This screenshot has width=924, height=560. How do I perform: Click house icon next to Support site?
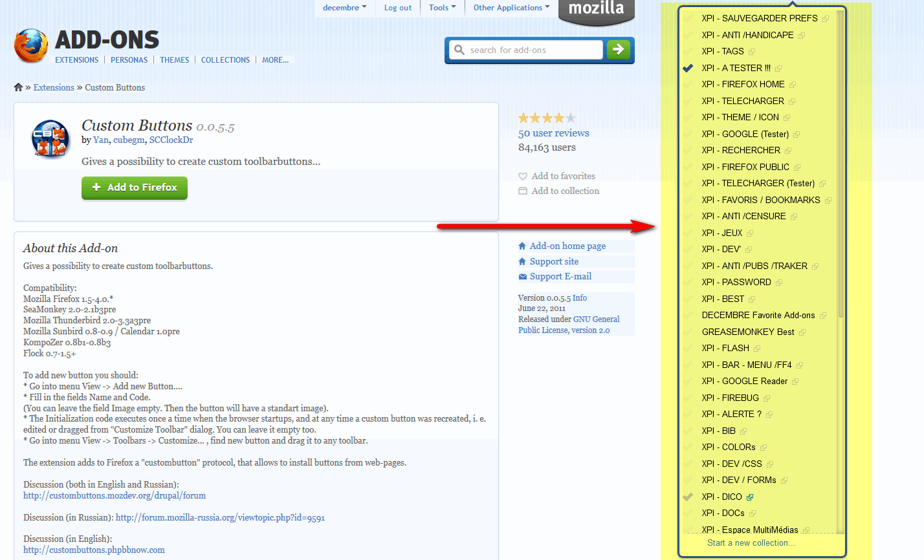coord(522,261)
